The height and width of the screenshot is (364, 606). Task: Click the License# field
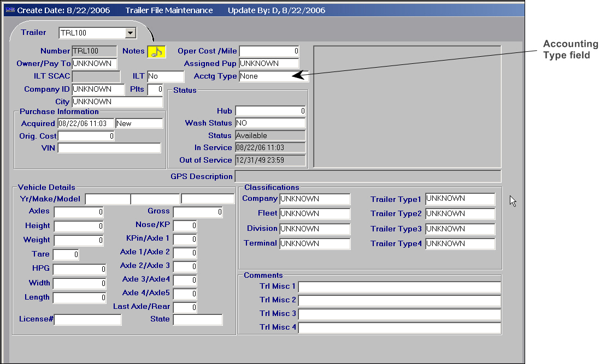point(88,320)
